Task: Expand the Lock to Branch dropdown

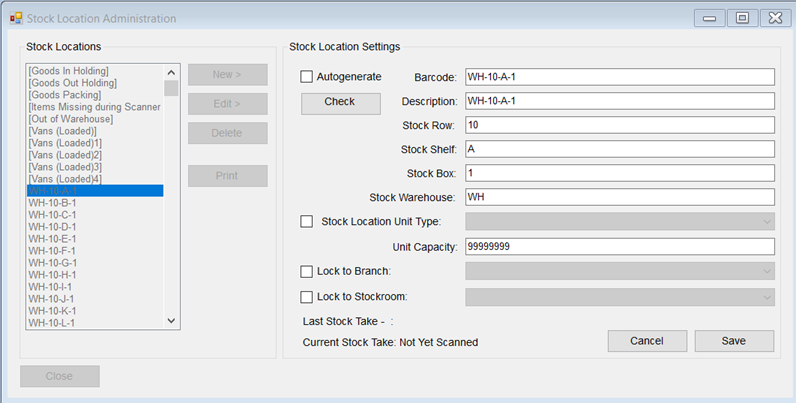Action: [620, 271]
